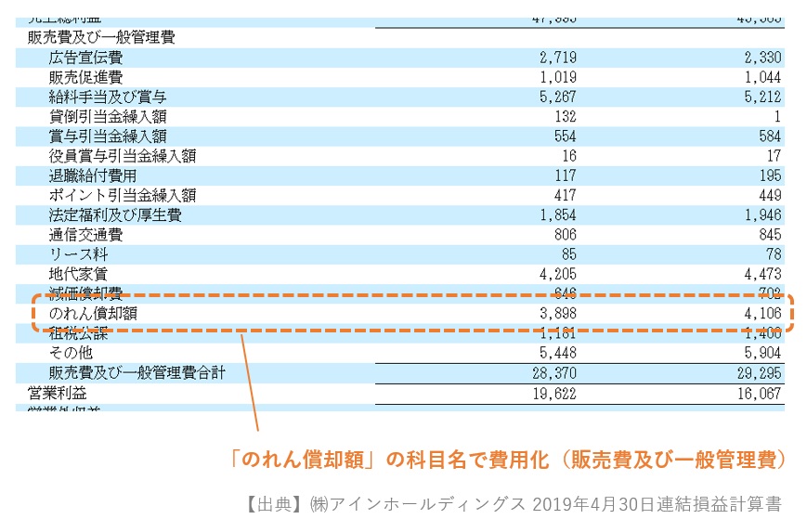Click the 役員賞与引当金繰入額 row label
This screenshot has height=532, width=807.
click(123, 156)
